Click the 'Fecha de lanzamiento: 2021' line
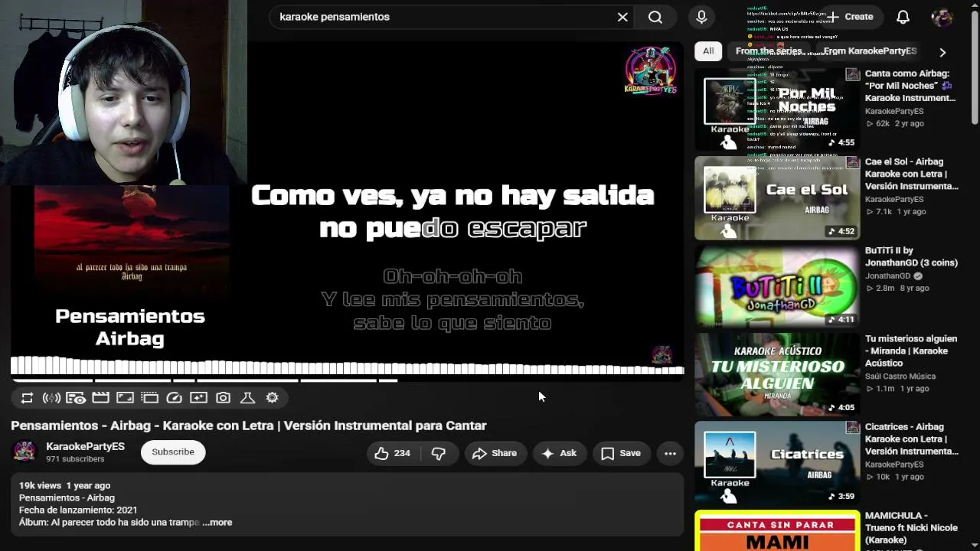Image resolution: width=980 pixels, height=551 pixels. (78, 510)
